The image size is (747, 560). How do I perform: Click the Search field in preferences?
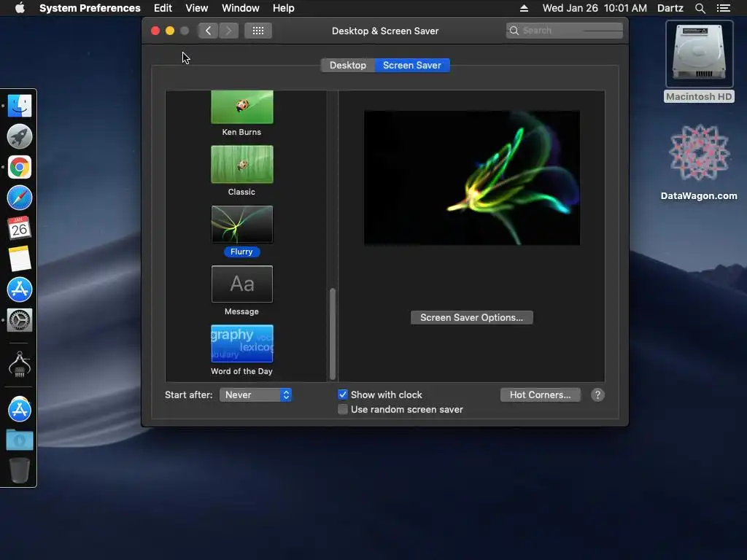(565, 31)
